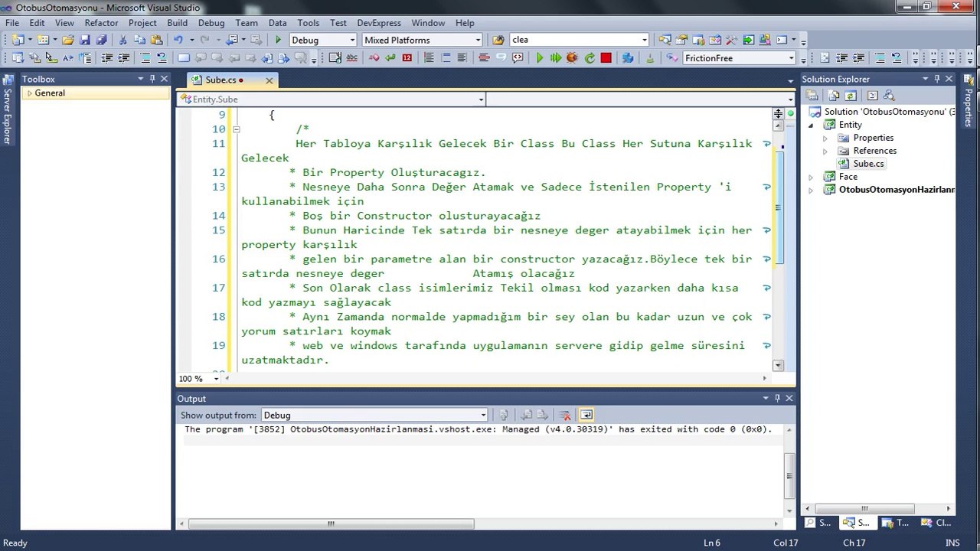The height and width of the screenshot is (551, 980).
Task: Open the File menu
Action: click(12, 23)
